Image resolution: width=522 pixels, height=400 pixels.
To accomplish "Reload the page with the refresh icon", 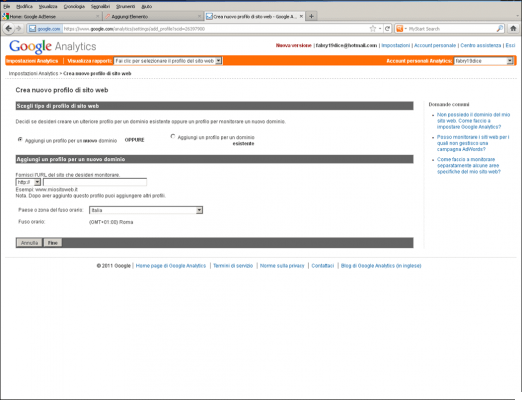I will pyautogui.click(x=387, y=29).
